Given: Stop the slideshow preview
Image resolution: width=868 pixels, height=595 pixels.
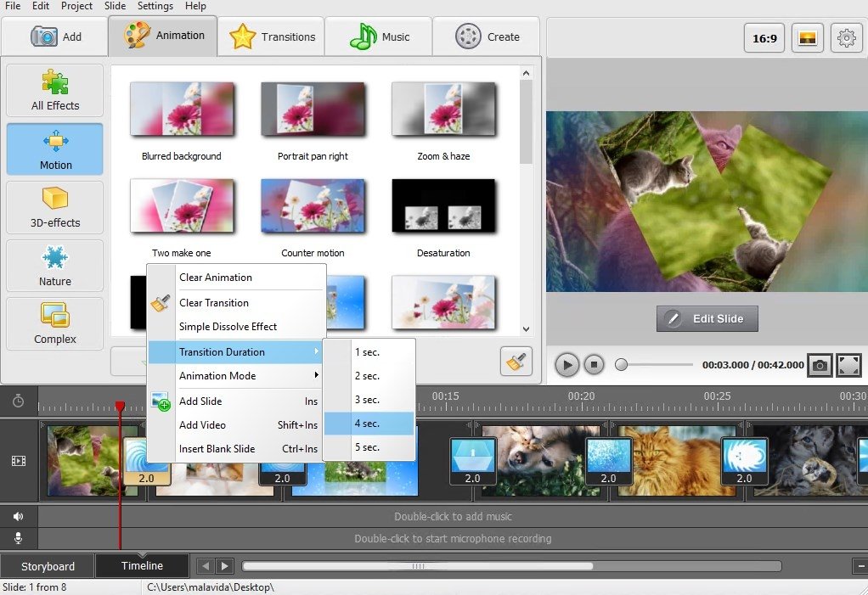Looking at the screenshot, I should point(594,365).
